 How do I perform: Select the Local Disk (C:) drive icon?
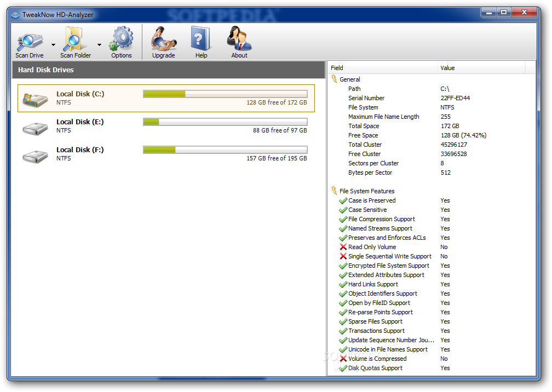[35, 100]
